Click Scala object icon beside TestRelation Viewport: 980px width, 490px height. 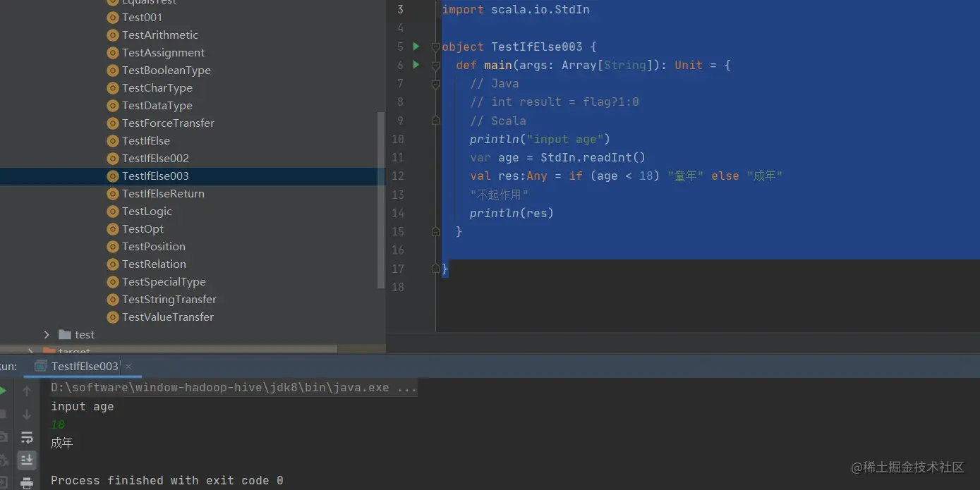[x=112, y=264]
